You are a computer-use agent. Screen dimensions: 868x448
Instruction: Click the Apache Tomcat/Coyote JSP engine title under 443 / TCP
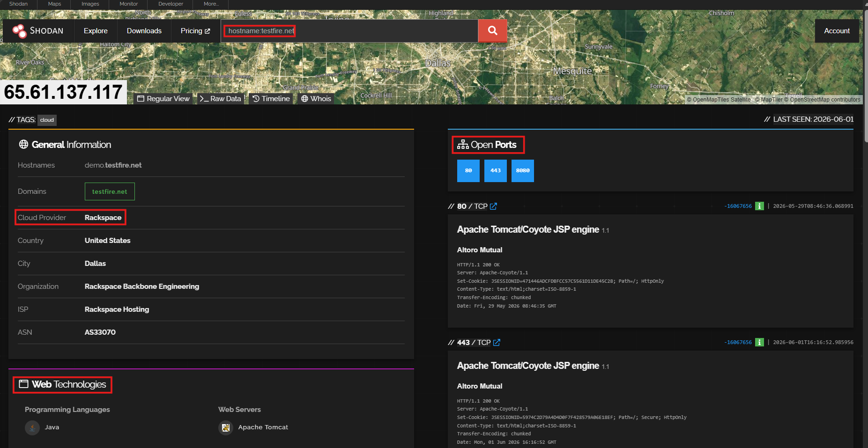click(x=528, y=366)
